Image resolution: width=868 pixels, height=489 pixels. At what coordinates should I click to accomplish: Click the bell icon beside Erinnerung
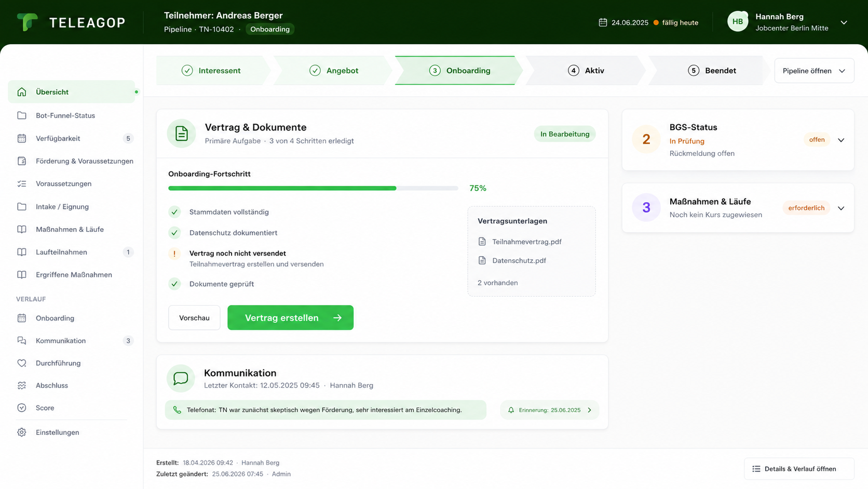511,410
